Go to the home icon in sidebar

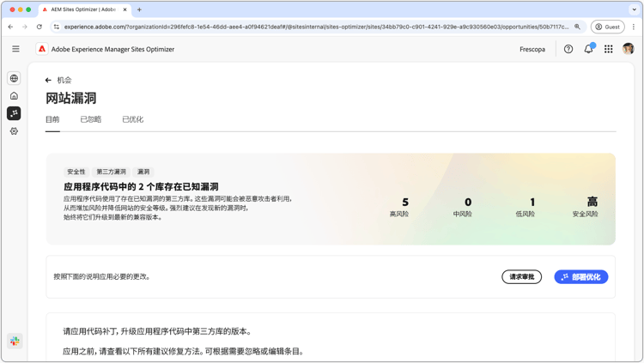click(14, 95)
